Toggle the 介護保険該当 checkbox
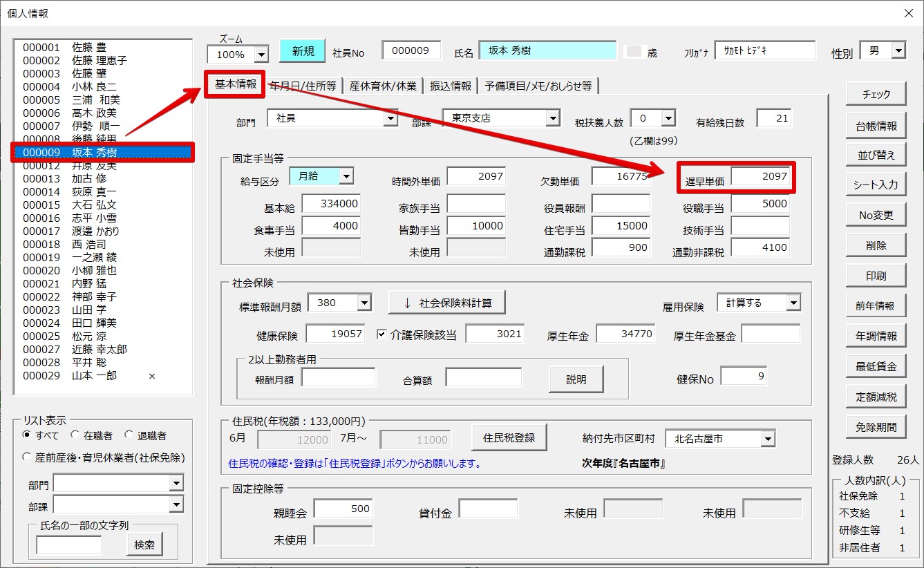 [x=381, y=334]
